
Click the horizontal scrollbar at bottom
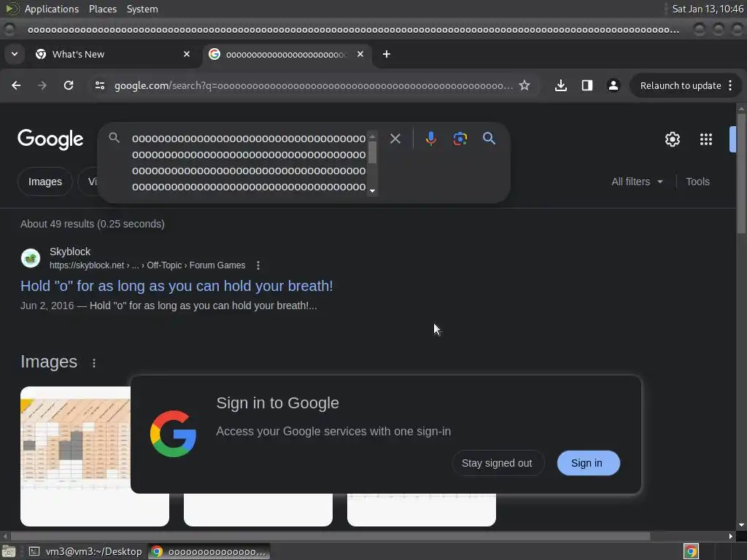330,536
